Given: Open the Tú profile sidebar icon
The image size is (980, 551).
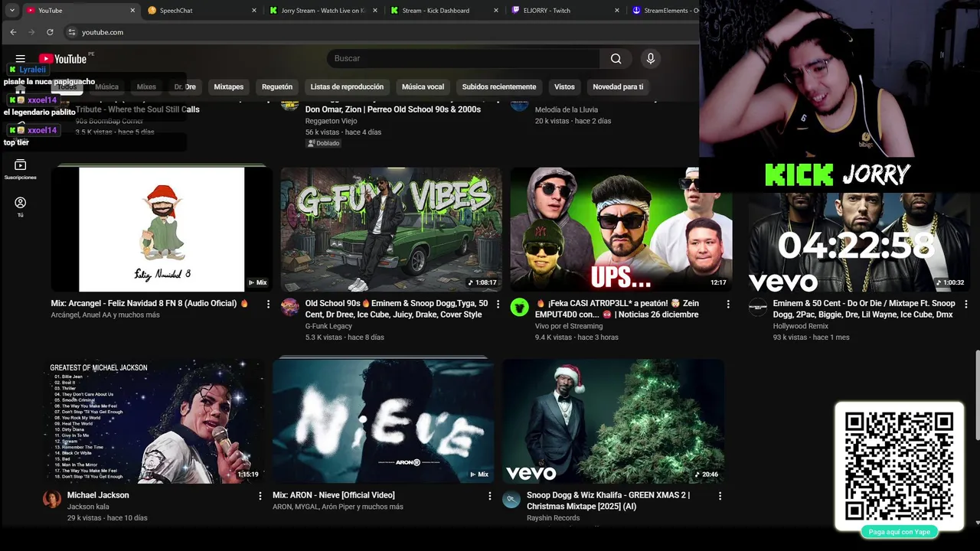Looking at the screenshot, I should click(21, 207).
